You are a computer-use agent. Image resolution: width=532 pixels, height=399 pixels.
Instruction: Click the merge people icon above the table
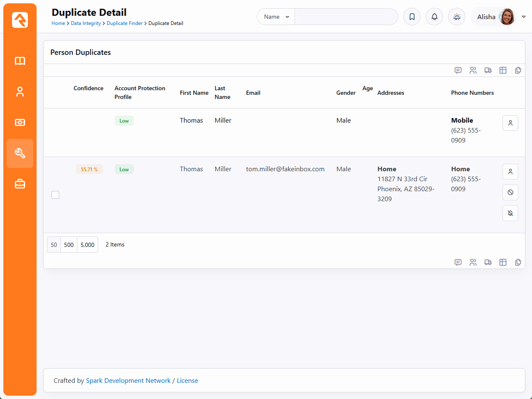[473, 70]
